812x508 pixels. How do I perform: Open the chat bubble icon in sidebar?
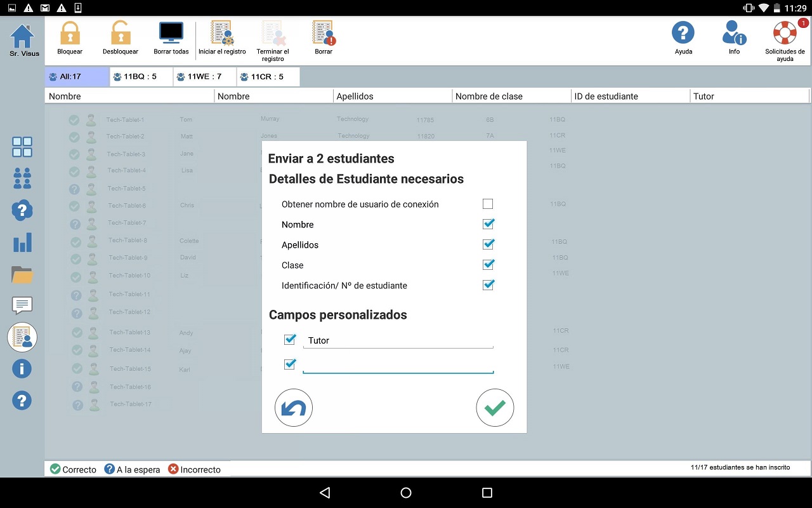[x=22, y=305]
